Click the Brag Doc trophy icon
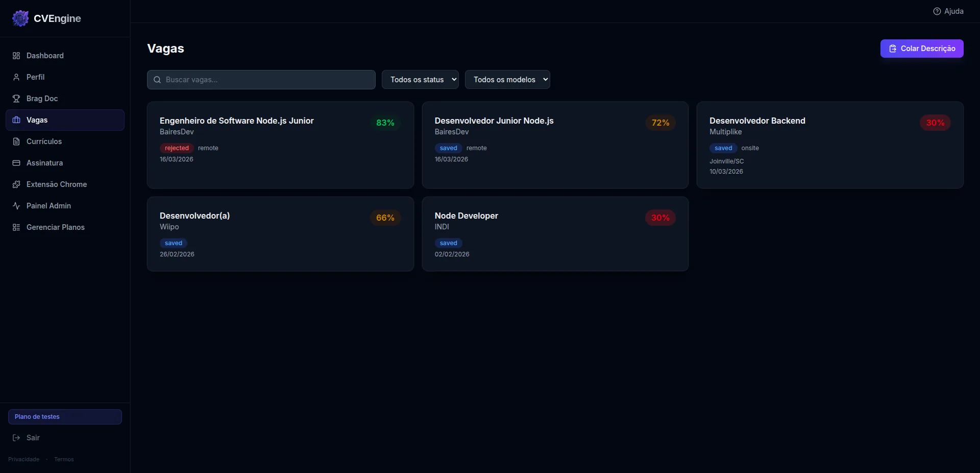Viewport: 980px width, 473px height. (x=16, y=99)
